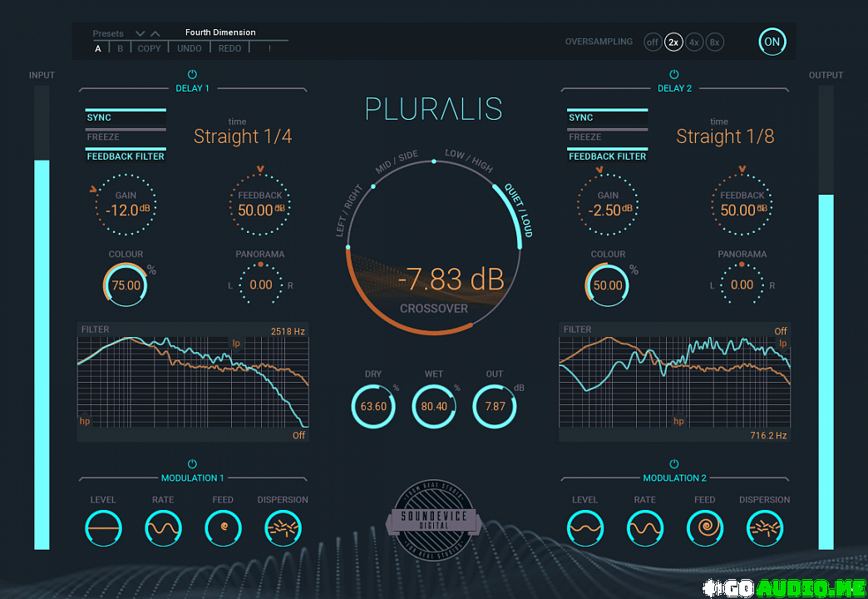Click the COPY button
The width and height of the screenshot is (868, 599).
pos(149,49)
